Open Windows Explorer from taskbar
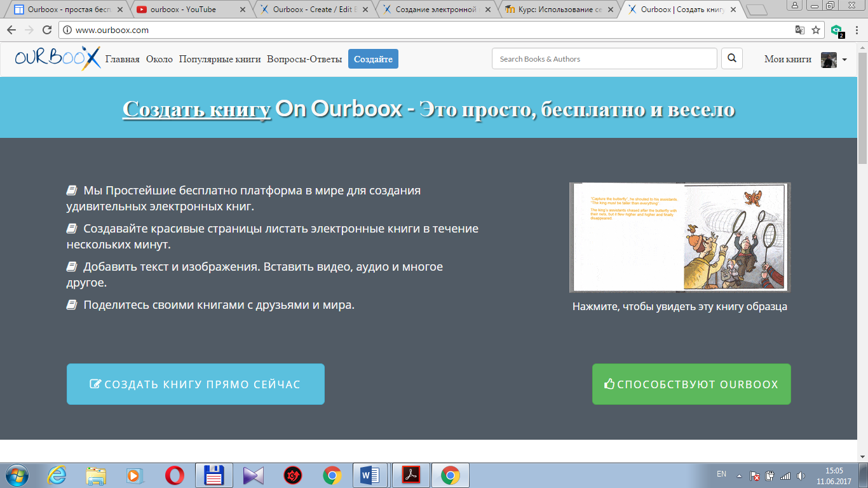 (96, 475)
